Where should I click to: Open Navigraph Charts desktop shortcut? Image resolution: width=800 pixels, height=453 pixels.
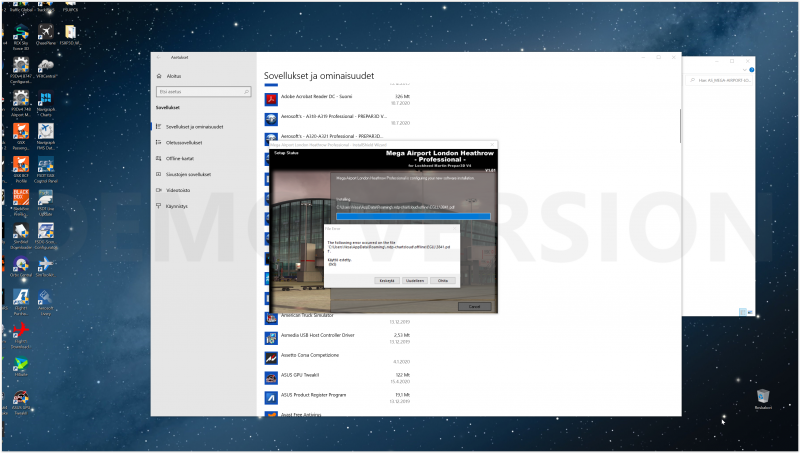click(x=46, y=104)
